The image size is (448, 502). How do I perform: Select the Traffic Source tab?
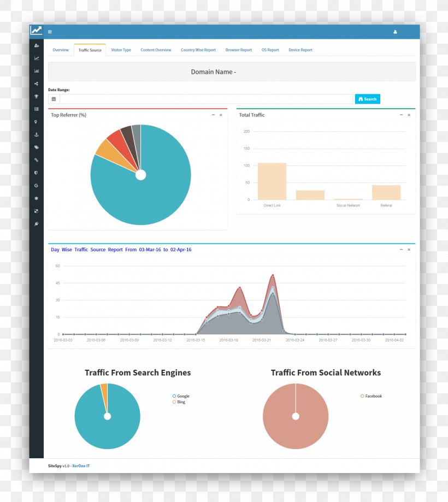[x=90, y=50]
